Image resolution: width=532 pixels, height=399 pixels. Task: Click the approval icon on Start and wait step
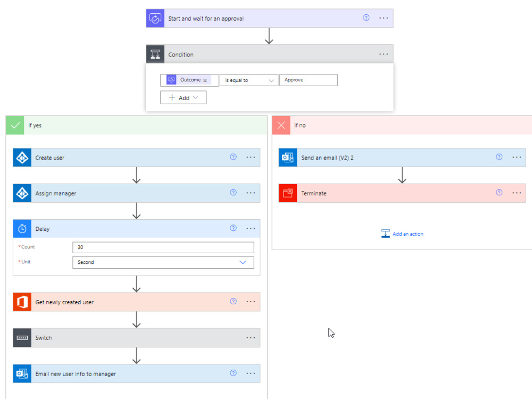coord(155,18)
